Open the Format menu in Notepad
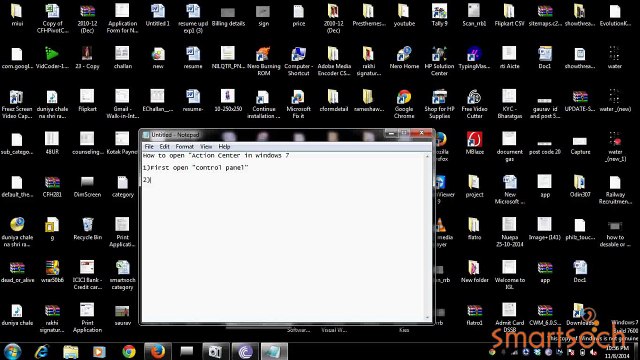Image resolution: width=640 pixels, height=360 pixels. coord(184,147)
